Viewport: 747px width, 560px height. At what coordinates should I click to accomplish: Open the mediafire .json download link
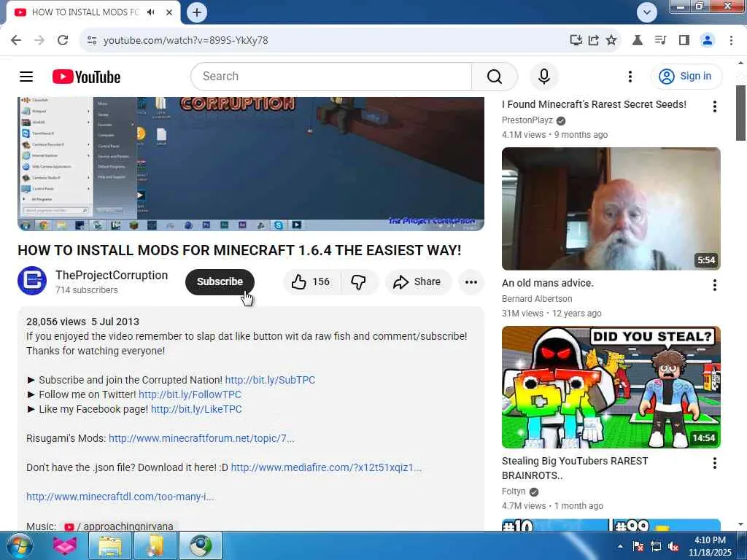click(326, 467)
